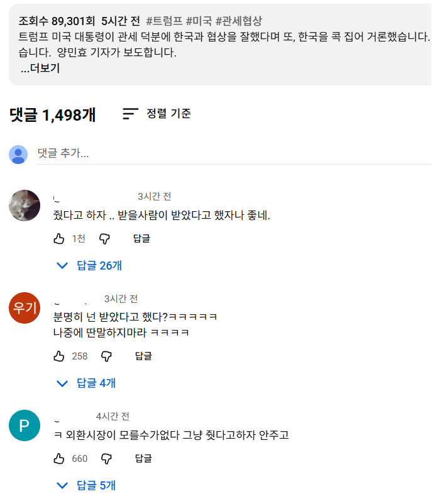445x504 pixels.
Task: Expand 답글 26개 replies
Action: (90, 265)
